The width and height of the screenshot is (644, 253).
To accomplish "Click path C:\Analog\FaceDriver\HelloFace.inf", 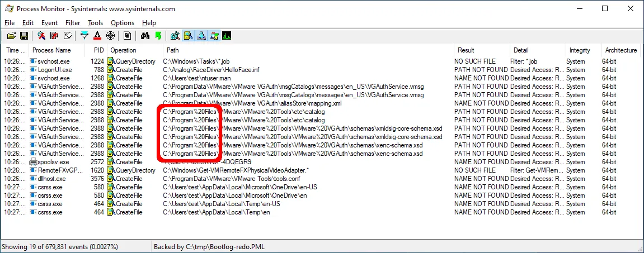I will [x=211, y=70].
